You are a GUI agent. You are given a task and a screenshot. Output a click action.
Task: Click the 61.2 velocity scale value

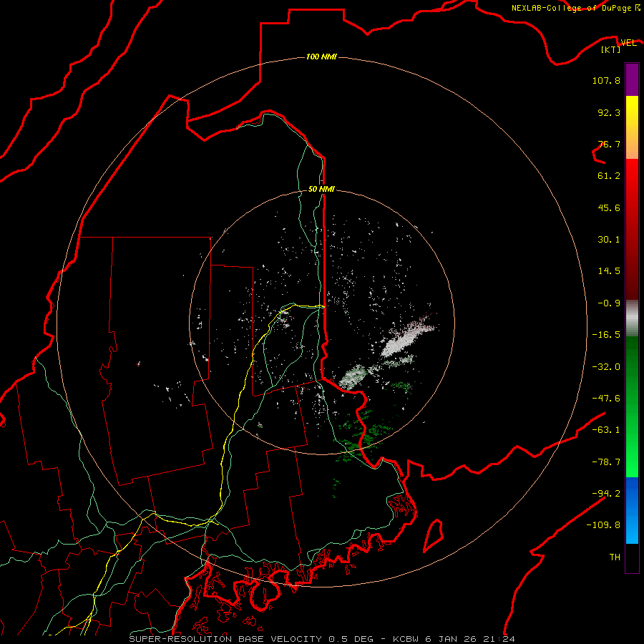(x=609, y=176)
